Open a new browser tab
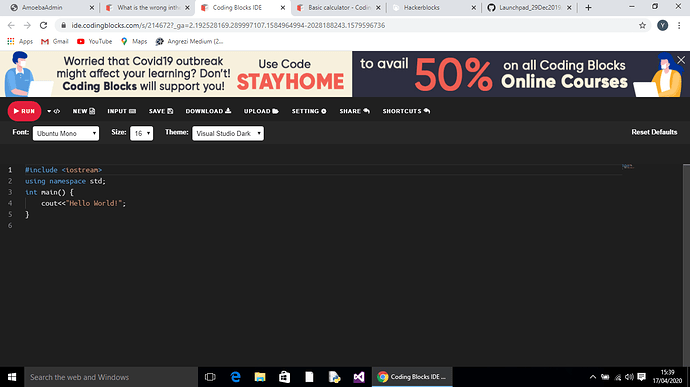This screenshot has width=690, height=387. [588, 7]
